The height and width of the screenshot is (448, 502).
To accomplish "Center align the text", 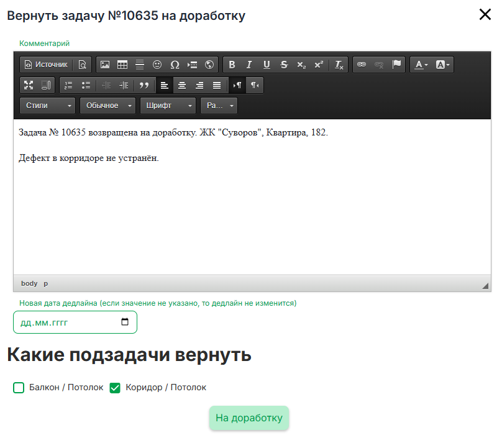I will (182, 85).
